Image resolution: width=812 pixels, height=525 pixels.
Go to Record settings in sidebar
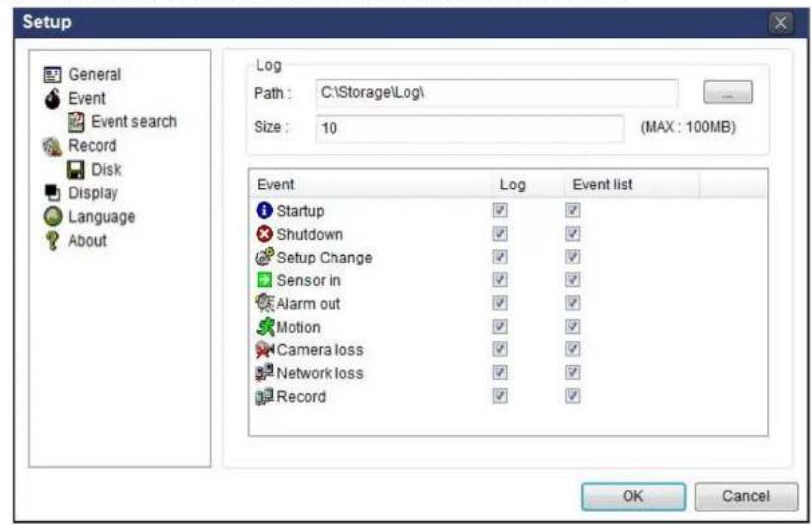coord(92,146)
